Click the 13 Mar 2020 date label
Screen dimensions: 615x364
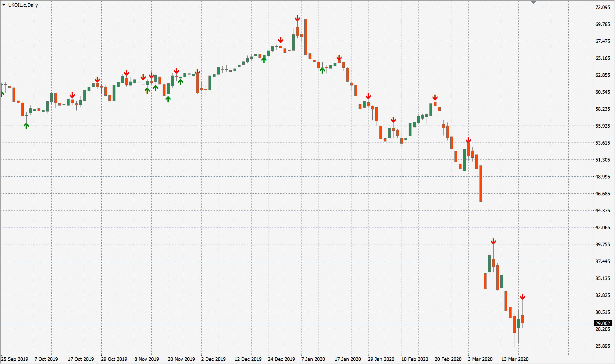[515, 359]
